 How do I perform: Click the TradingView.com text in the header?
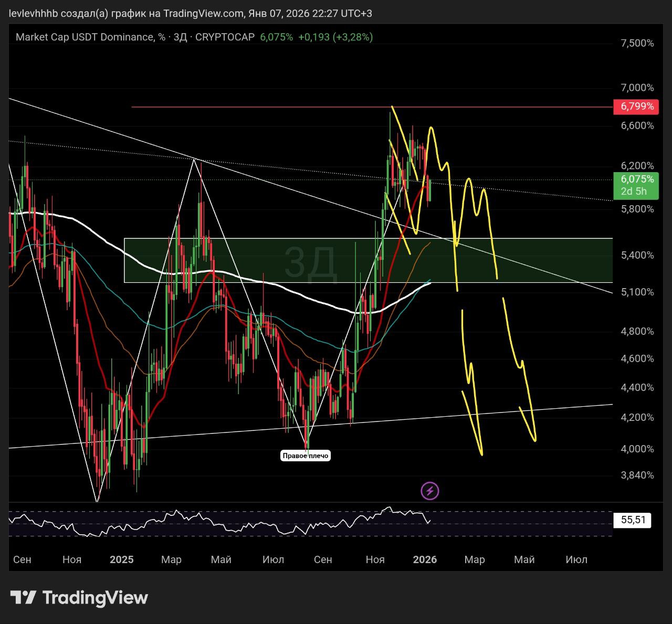(x=203, y=13)
